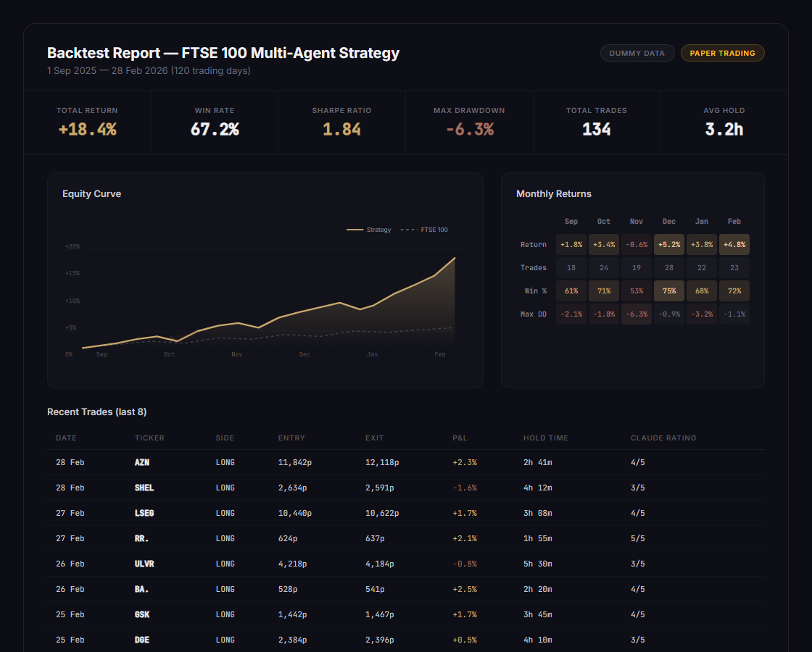Click the 5/5 Claude Rating for RR.
The height and width of the screenshot is (652, 812).
(x=638, y=538)
